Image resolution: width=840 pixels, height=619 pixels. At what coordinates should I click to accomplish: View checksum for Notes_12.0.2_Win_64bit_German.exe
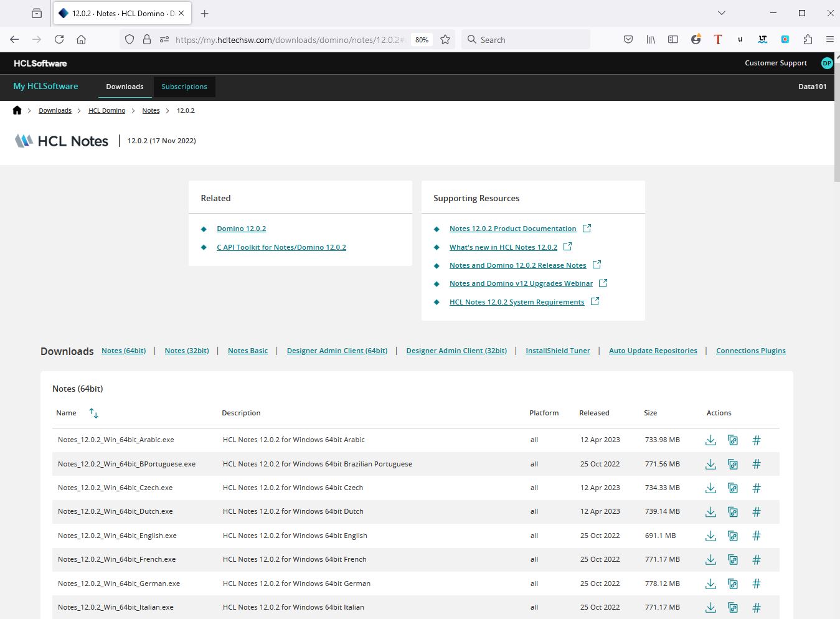756,584
